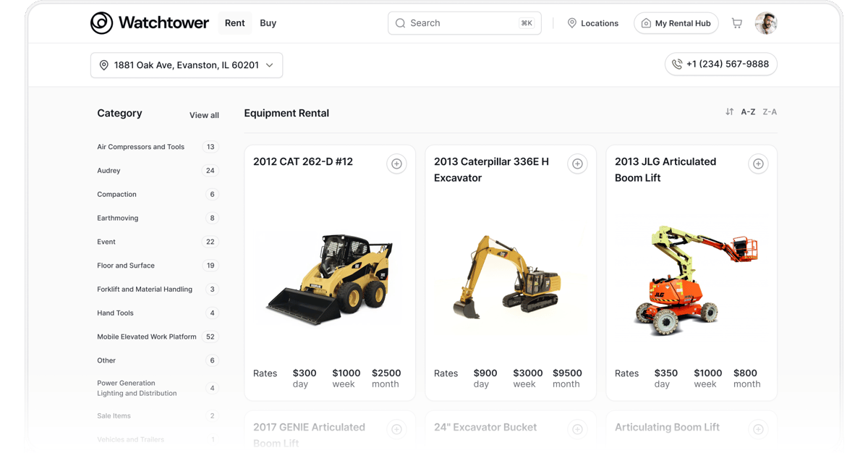Switch to the Rent tab
868x453 pixels.
click(x=234, y=23)
